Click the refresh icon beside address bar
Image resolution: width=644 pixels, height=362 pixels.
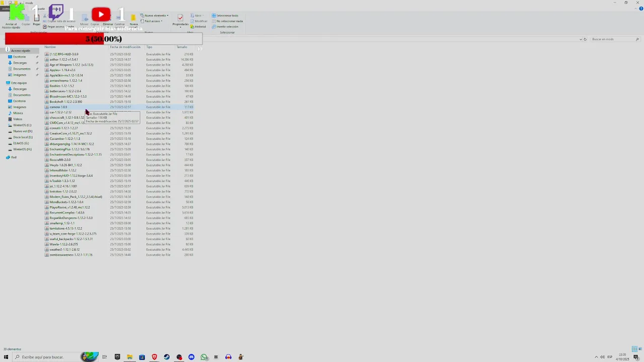pos(585,39)
